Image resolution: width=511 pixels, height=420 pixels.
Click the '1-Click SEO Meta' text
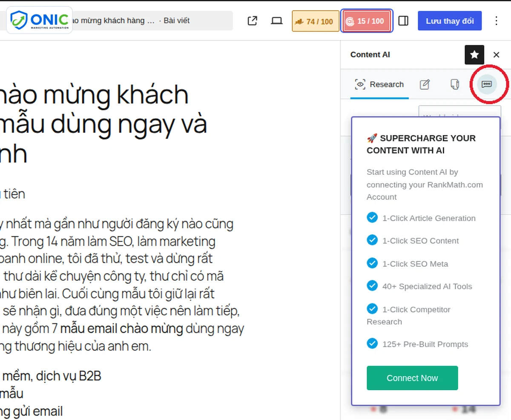click(415, 264)
